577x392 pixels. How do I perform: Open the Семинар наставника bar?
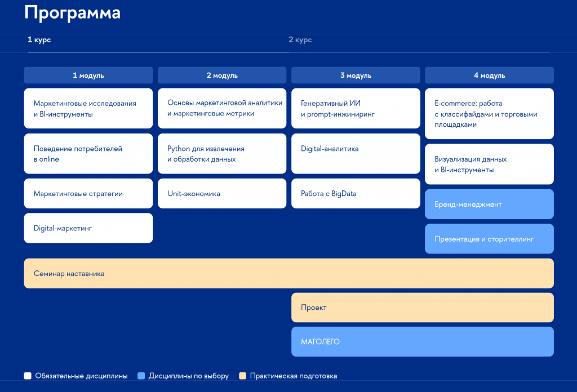(289, 273)
